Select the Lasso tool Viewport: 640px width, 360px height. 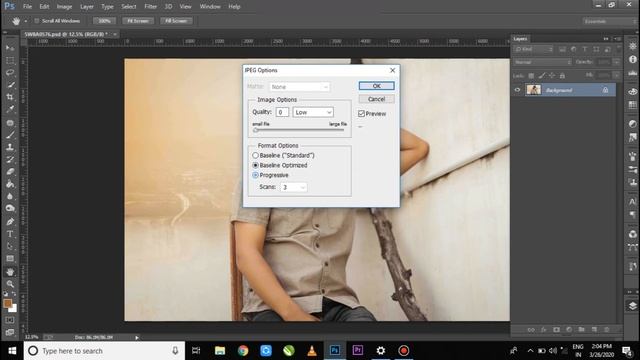tap(10, 73)
